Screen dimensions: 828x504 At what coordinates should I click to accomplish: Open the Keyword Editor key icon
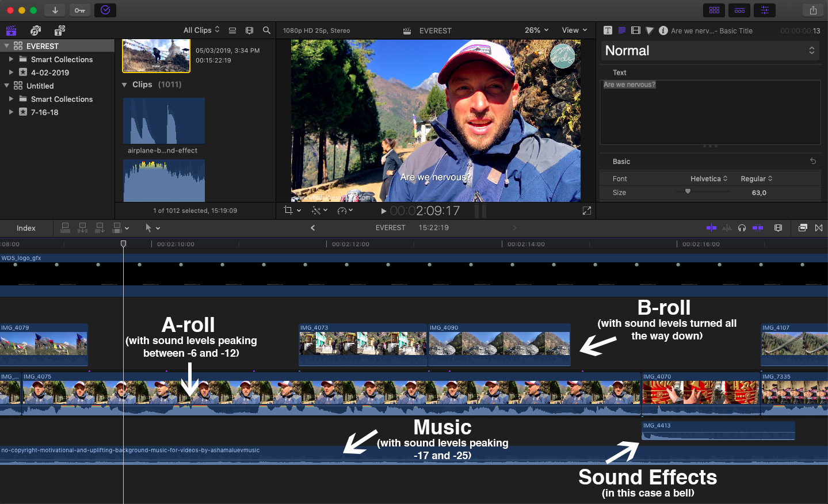point(80,10)
